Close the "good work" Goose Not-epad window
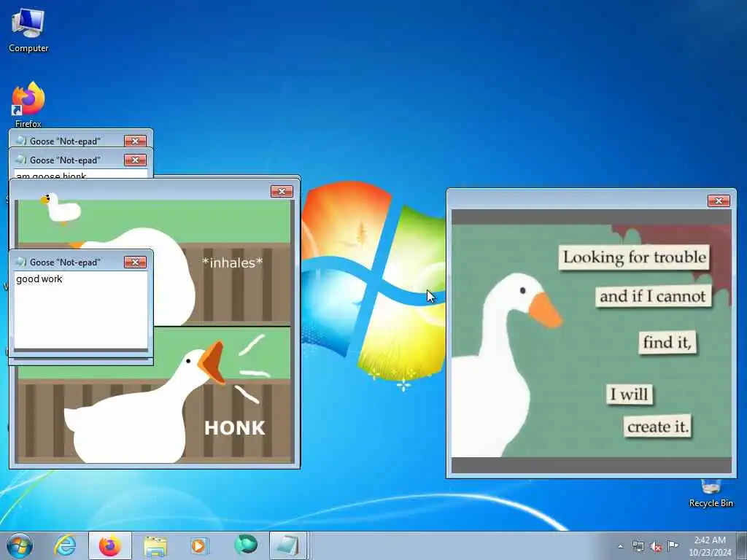 pyautogui.click(x=135, y=262)
